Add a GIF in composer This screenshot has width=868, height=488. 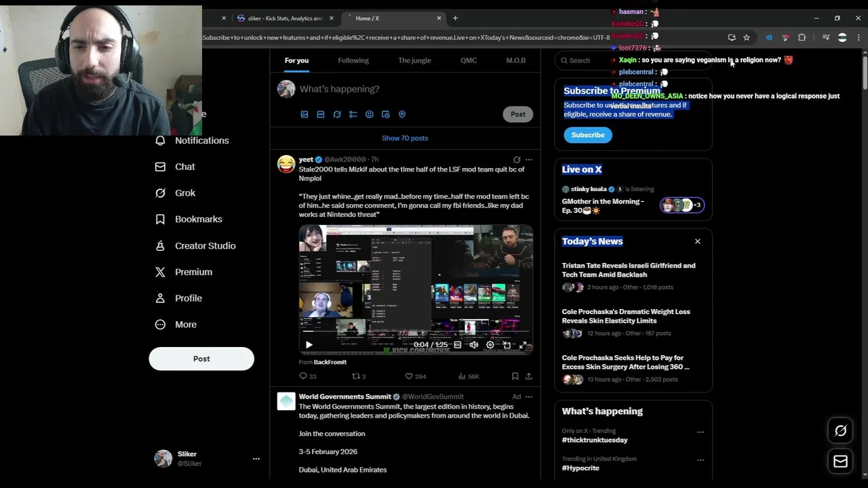321,115
